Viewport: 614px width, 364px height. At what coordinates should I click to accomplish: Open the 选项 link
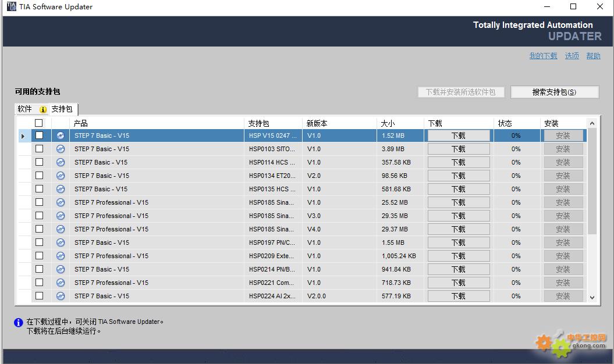572,56
